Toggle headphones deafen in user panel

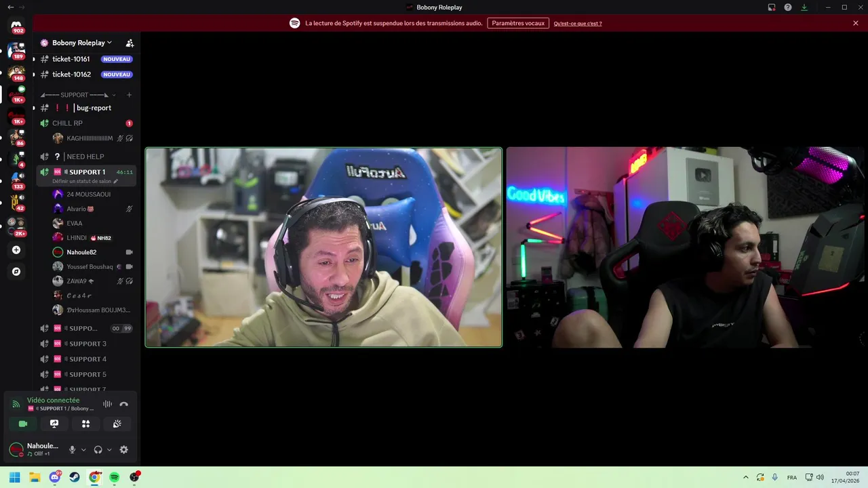[x=98, y=449]
